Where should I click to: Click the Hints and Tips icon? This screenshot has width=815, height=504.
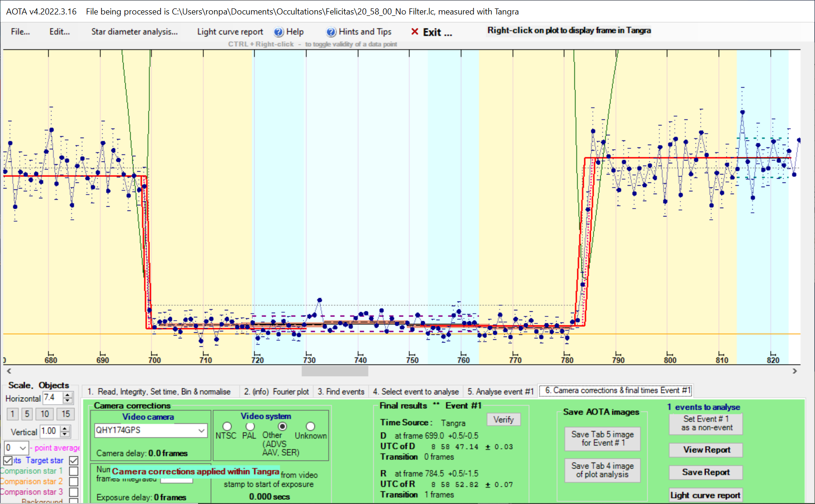pos(331,32)
